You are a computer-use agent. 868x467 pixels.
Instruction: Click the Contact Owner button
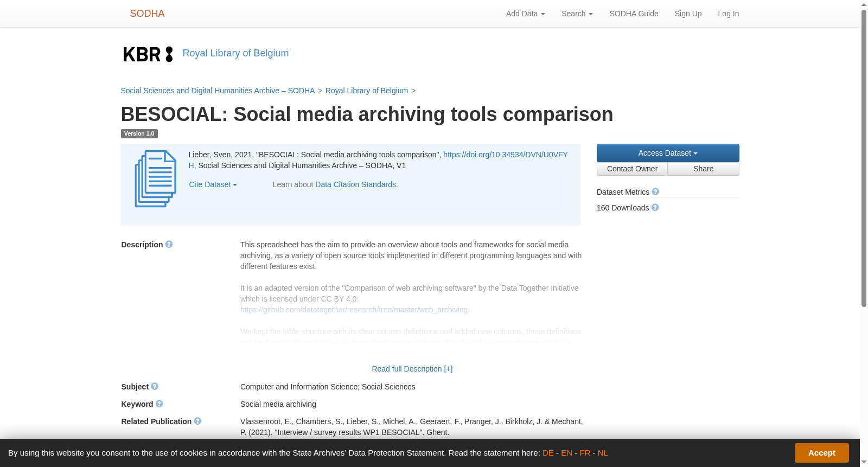pyautogui.click(x=632, y=169)
